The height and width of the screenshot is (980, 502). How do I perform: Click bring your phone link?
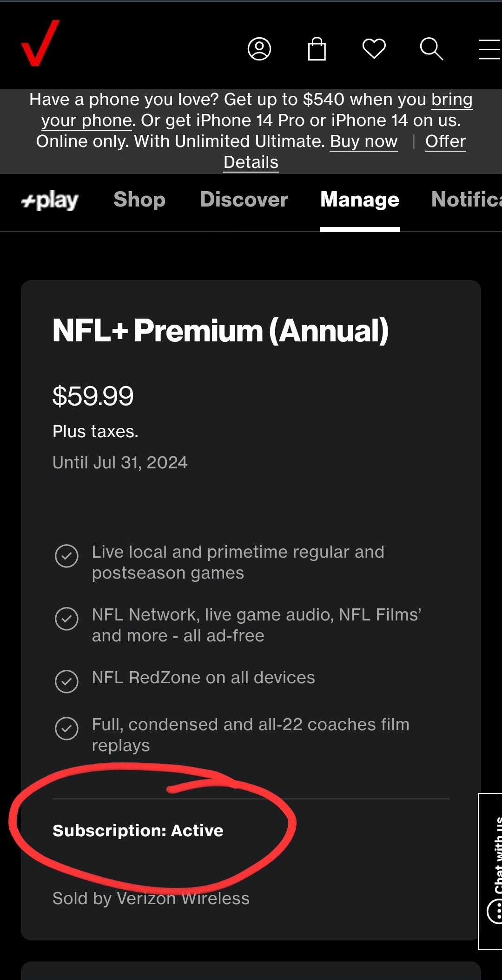click(x=451, y=100)
